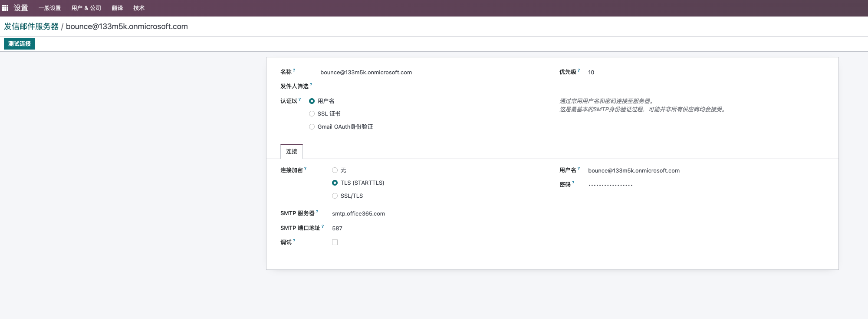The image size is (868, 319).
Task: Click the help icon beside 密码
Action: coord(573,183)
